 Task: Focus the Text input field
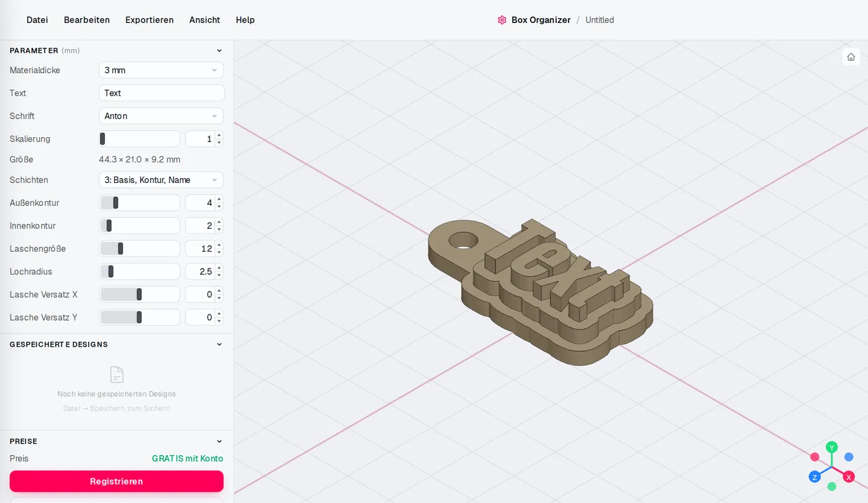coord(161,93)
